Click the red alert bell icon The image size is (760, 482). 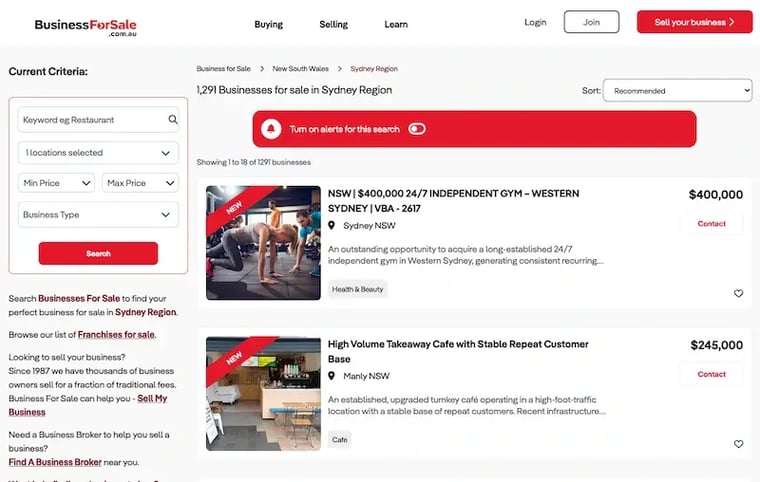pyautogui.click(x=270, y=129)
